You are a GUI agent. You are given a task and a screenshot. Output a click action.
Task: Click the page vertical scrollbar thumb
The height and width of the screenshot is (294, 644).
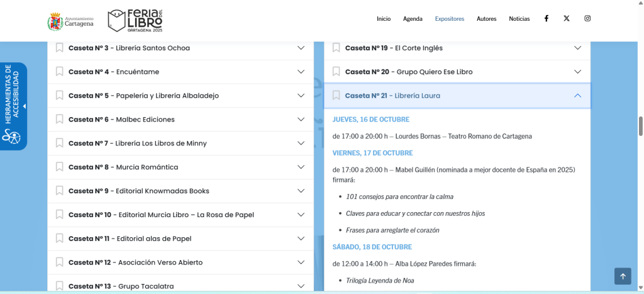[x=641, y=126]
